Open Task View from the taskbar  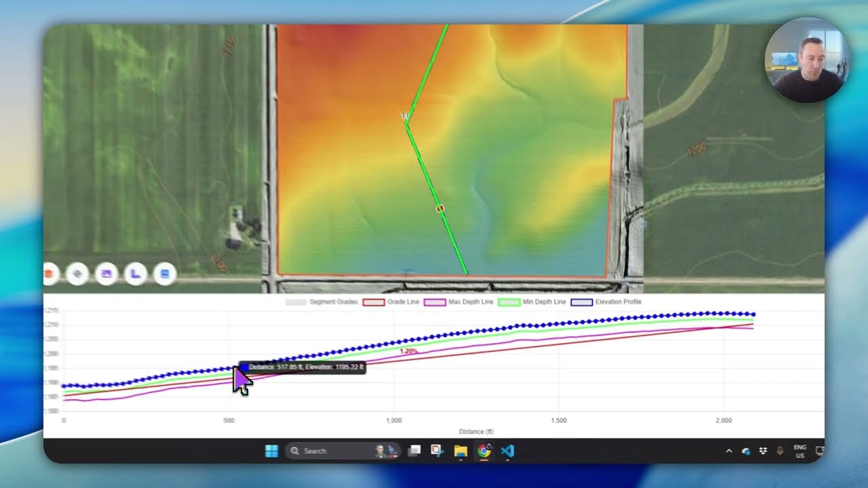pos(415,451)
